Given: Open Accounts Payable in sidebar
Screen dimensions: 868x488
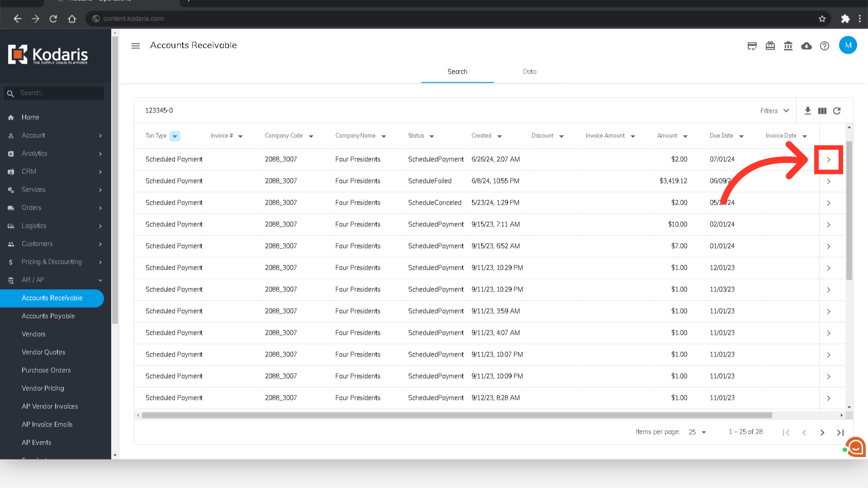Looking at the screenshot, I should (48, 316).
